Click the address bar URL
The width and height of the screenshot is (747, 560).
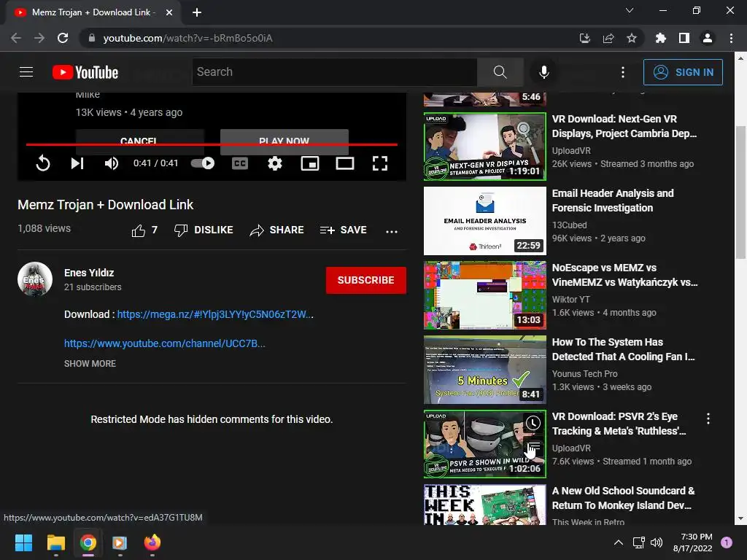pos(187,38)
